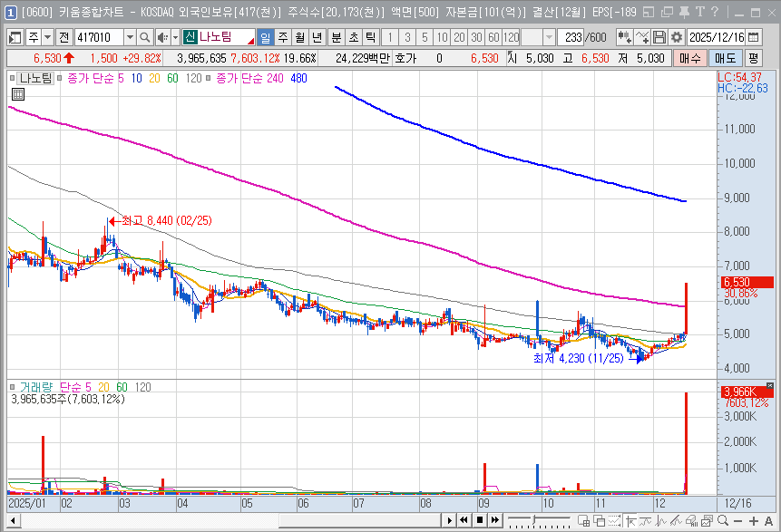Open the add candle chart icon

[625, 37]
